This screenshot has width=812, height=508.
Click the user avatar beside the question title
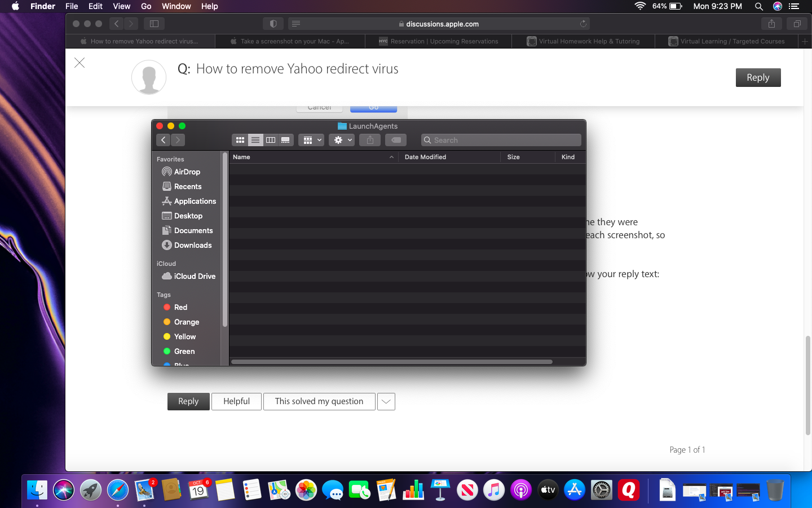click(x=149, y=77)
